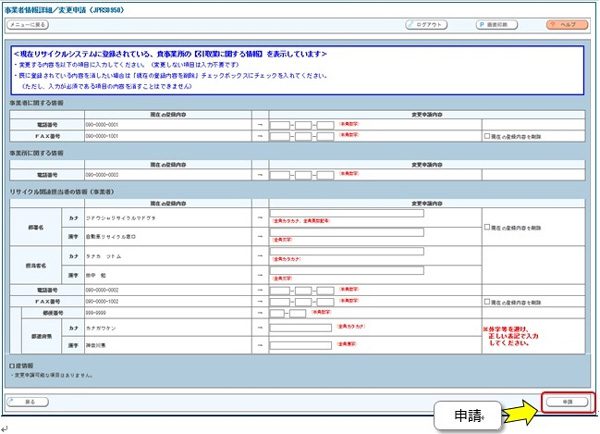This screenshot has width=600, height=434.
Task: Check delete box for 部署名 row
Action: click(x=486, y=227)
